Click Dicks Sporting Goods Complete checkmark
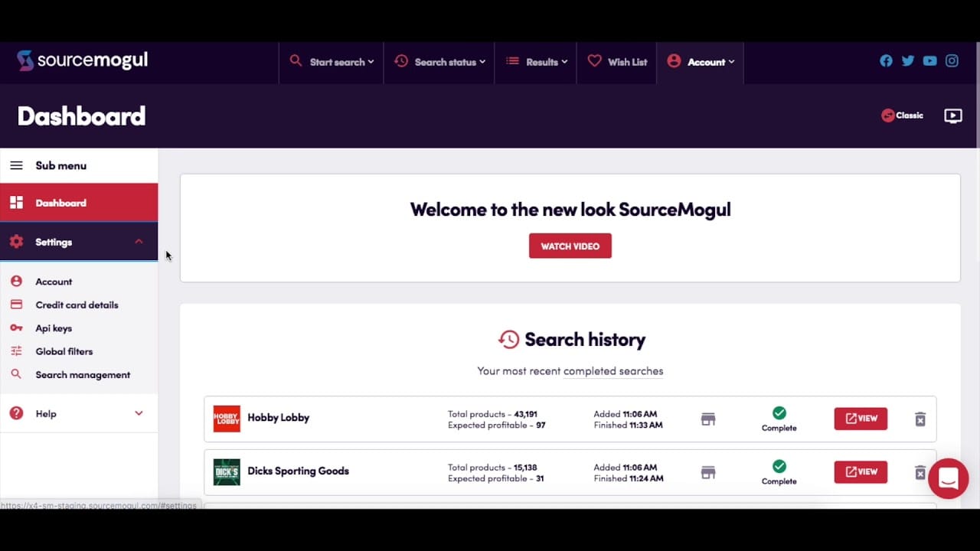Image resolution: width=980 pixels, height=551 pixels. pyautogui.click(x=779, y=466)
